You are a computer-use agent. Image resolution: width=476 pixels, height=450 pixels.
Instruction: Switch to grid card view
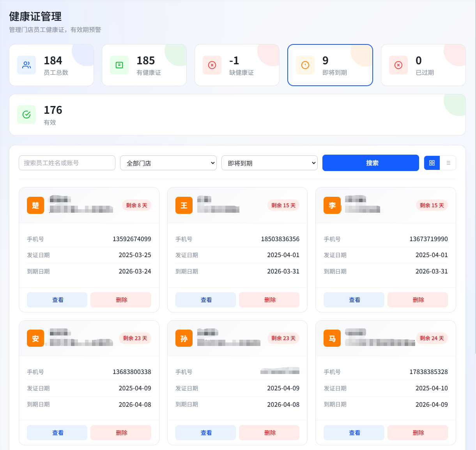[x=432, y=163]
